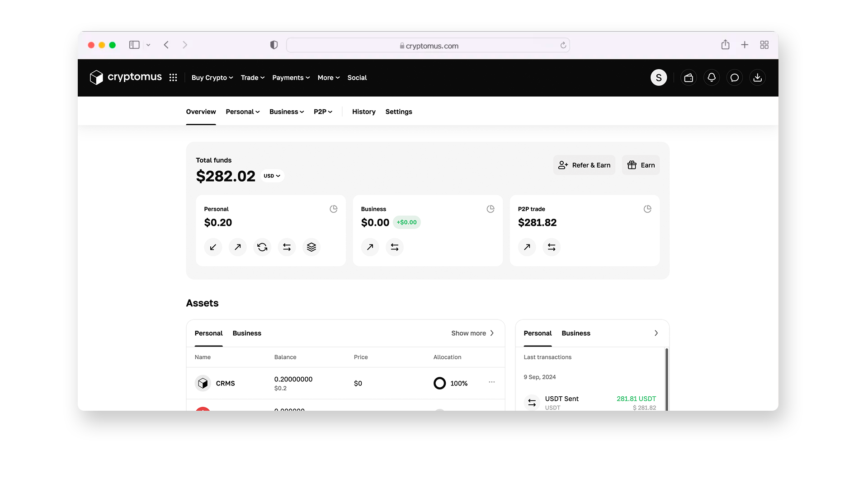Click the CRMS asset allocation progress indicator

[439, 383]
